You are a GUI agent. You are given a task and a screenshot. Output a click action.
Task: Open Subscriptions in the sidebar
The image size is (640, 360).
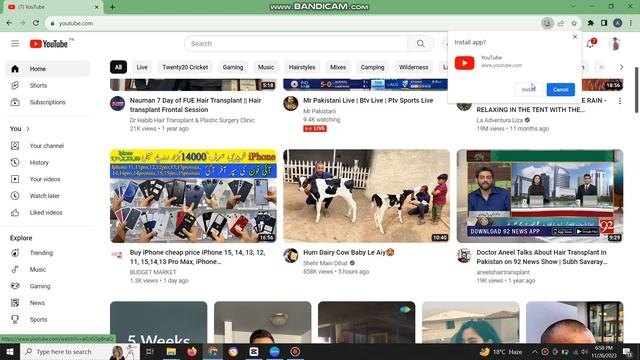click(x=47, y=102)
